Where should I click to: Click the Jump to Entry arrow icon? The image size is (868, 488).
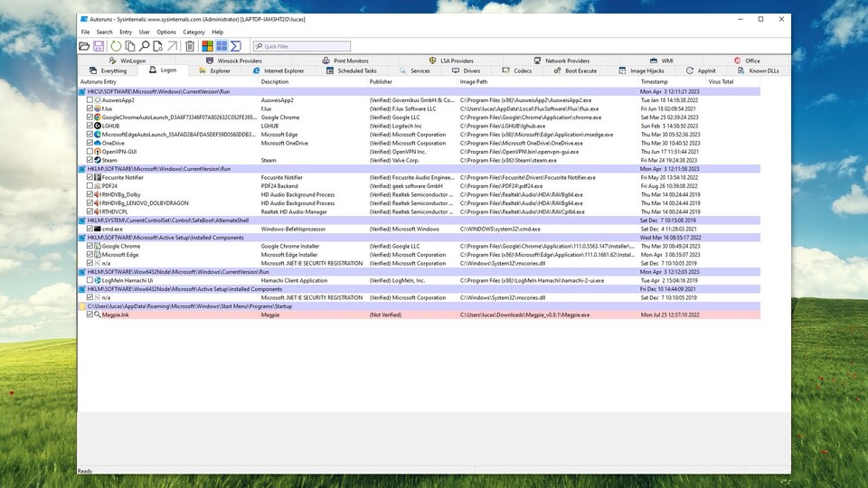tap(173, 46)
